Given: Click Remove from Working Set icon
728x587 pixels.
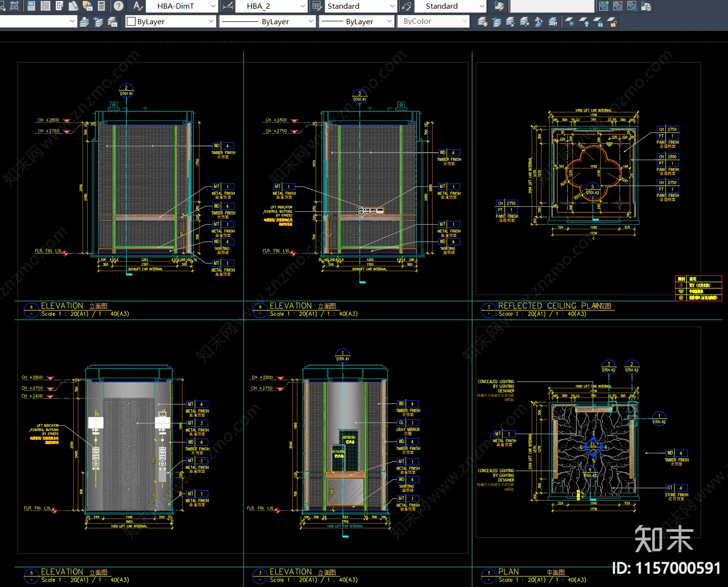Looking at the screenshot, I should (x=618, y=6).
